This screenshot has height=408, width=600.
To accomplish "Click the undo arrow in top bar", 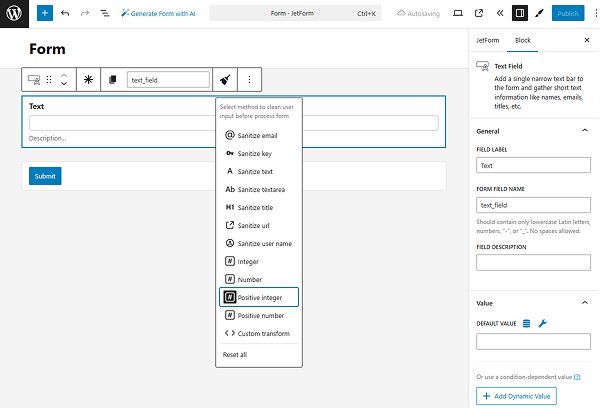I will 65,14.
